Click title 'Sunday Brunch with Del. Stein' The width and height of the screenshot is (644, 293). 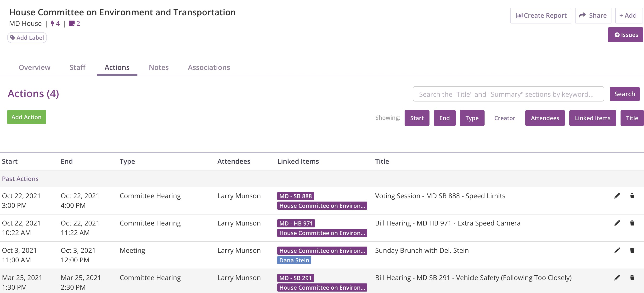[422, 250]
